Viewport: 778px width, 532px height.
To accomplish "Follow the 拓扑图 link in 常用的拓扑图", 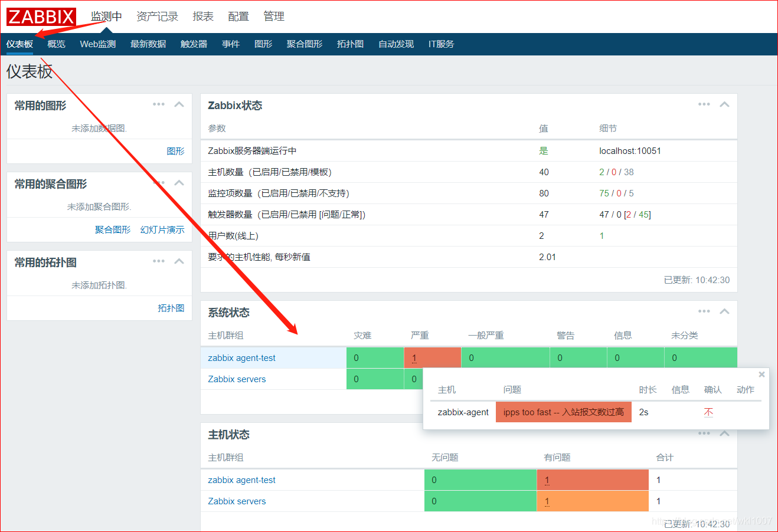I will [x=171, y=308].
